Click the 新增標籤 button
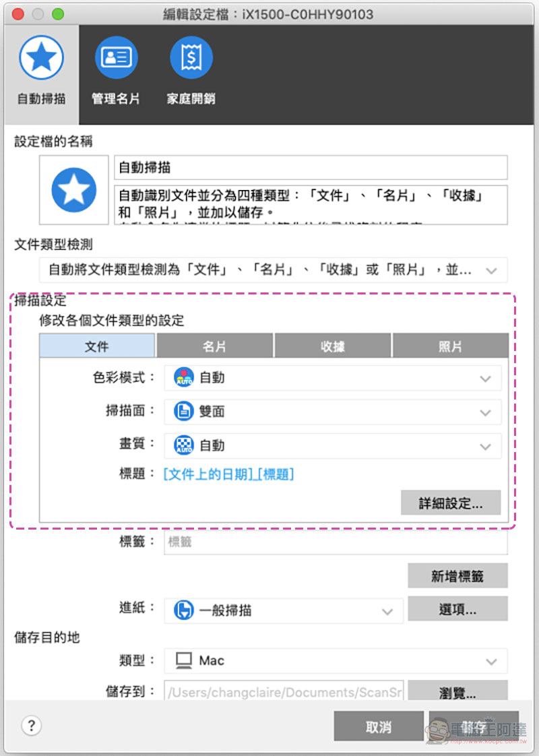 457,575
